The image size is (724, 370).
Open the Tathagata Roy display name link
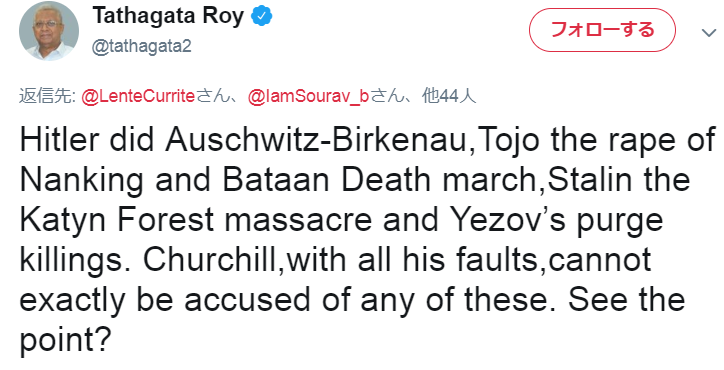[x=169, y=17]
